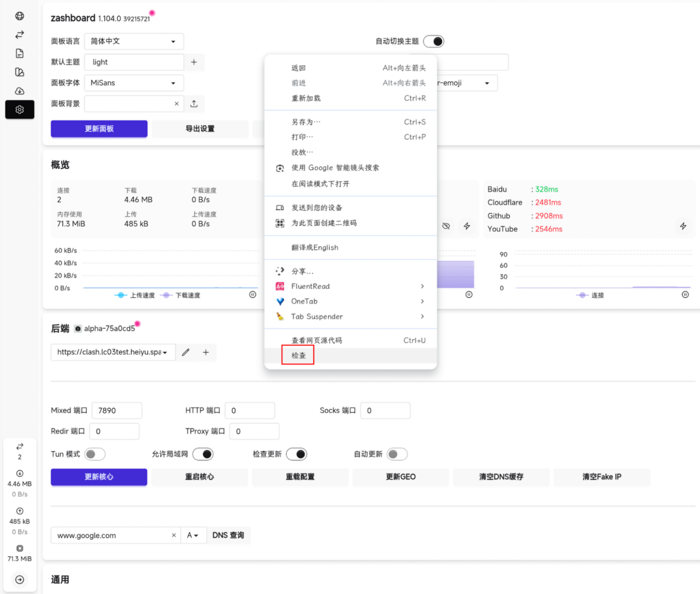Toggle 允许局域网 switch
The image size is (700, 594).
pyautogui.click(x=203, y=454)
